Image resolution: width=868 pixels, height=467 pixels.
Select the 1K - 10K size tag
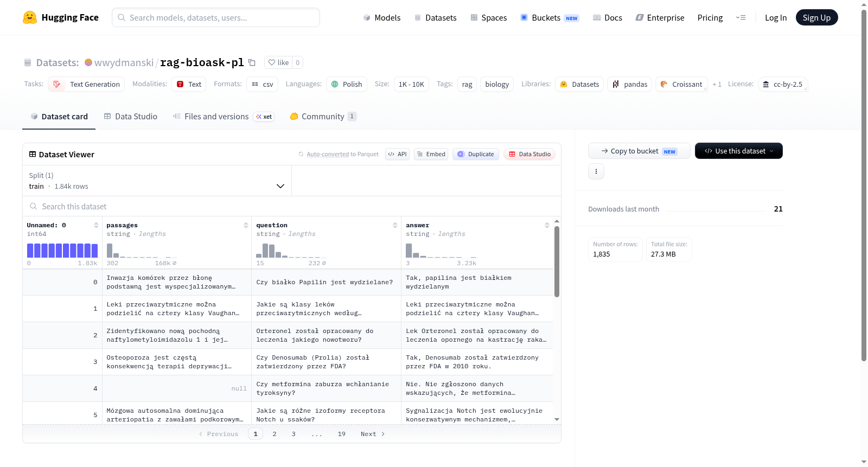411,84
